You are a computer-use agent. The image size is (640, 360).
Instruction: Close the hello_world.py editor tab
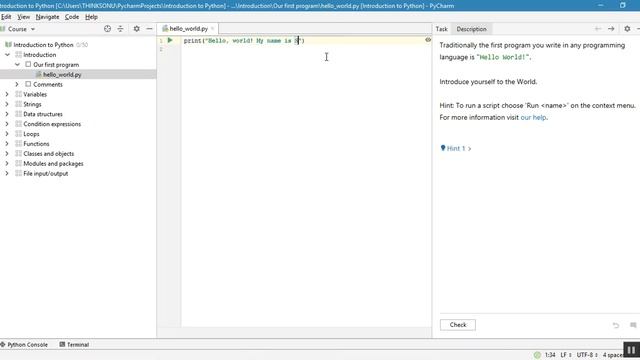pos(212,29)
